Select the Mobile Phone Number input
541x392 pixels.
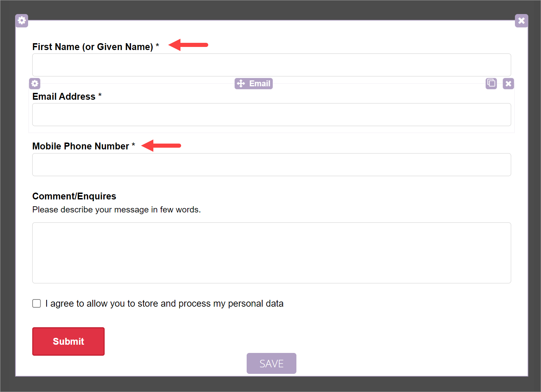click(271, 164)
